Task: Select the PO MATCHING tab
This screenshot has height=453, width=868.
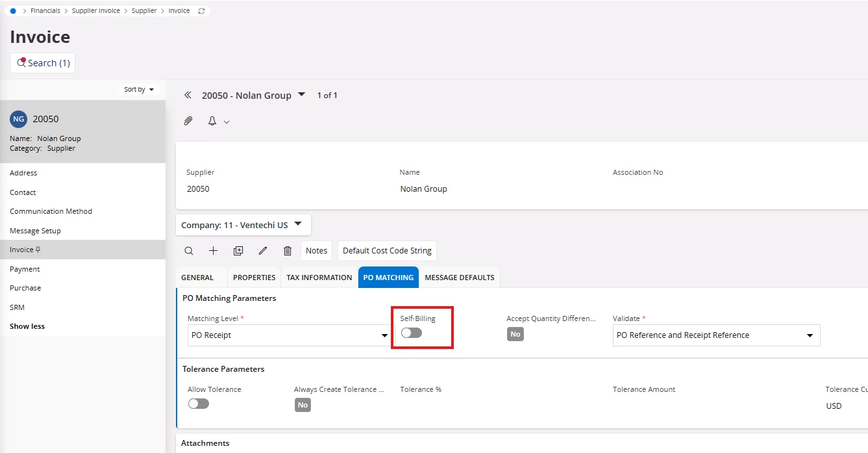Action: coord(388,278)
